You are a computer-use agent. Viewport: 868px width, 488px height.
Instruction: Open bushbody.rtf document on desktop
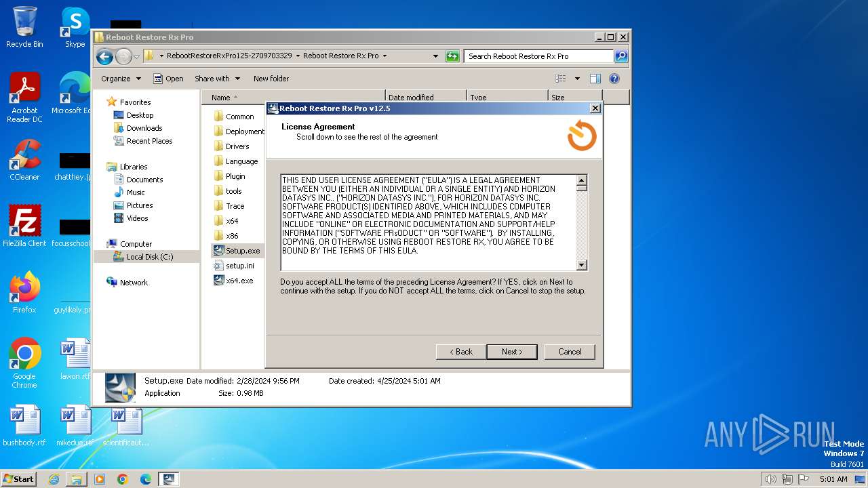[24, 426]
